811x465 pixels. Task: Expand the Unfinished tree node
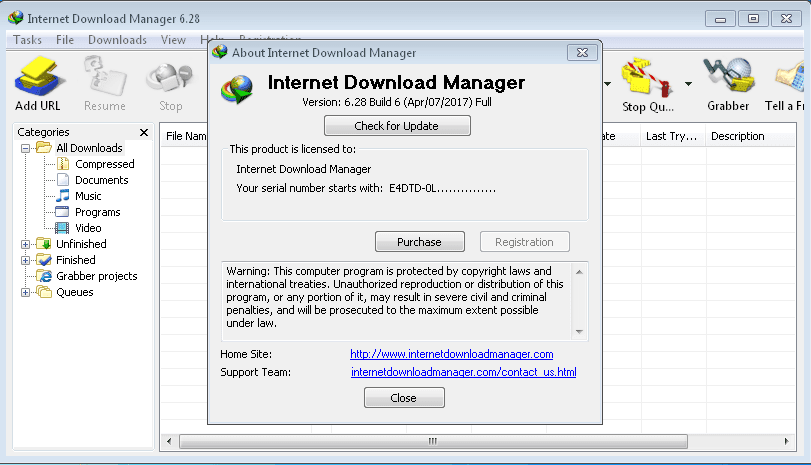[25, 244]
